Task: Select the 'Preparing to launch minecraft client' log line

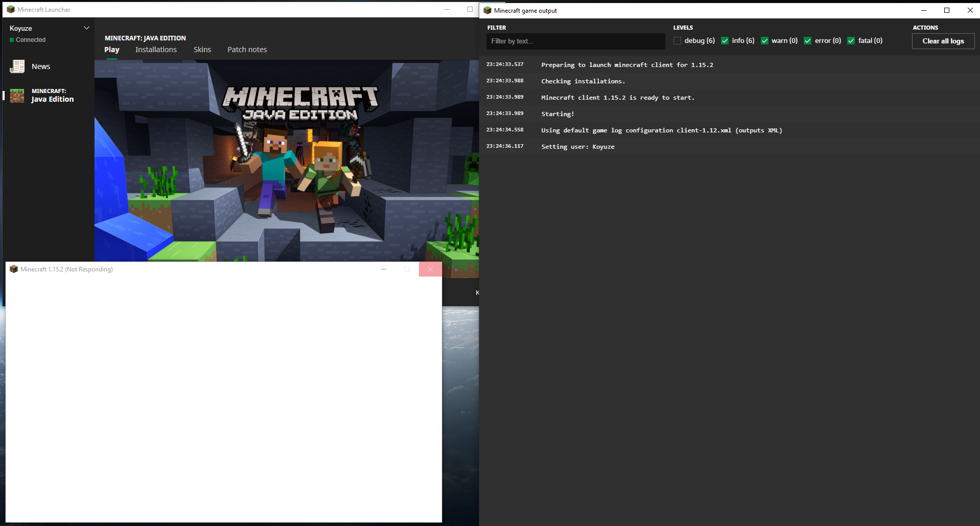Action: 730,65
